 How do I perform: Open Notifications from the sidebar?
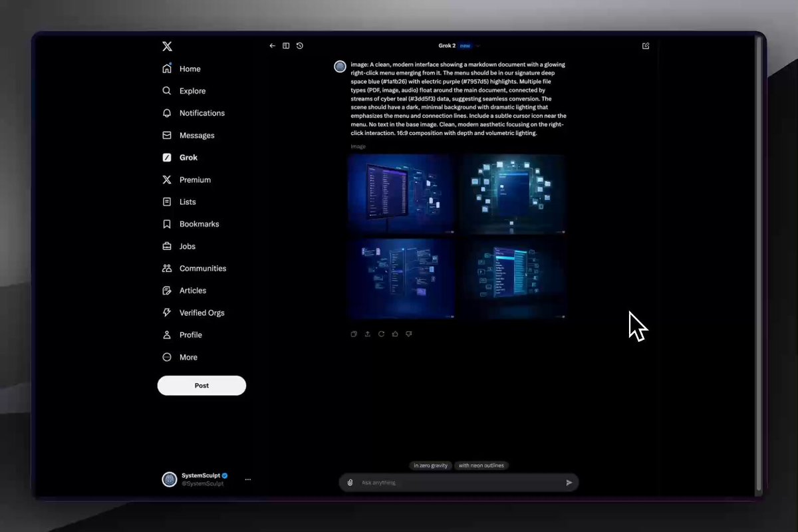tap(194, 113)
